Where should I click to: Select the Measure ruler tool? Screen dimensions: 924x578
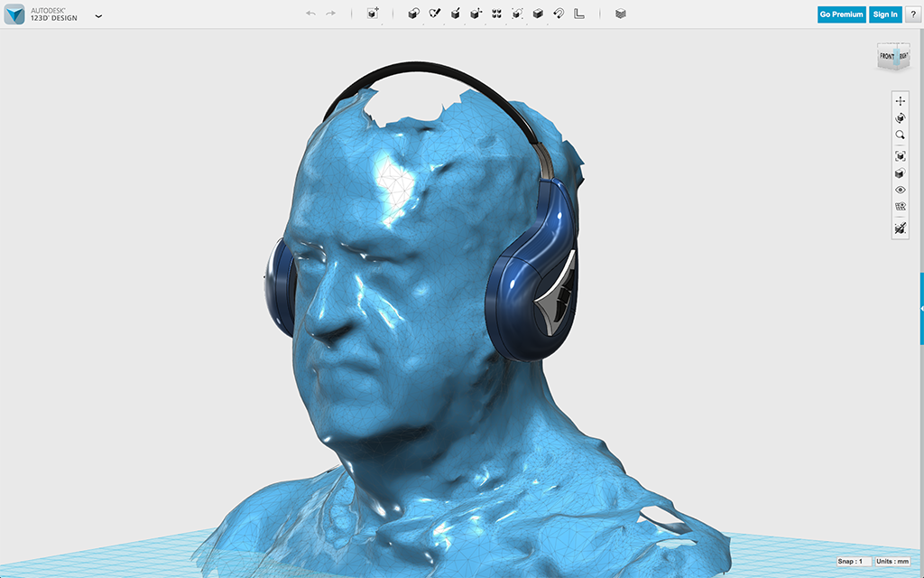click(579, 14)
